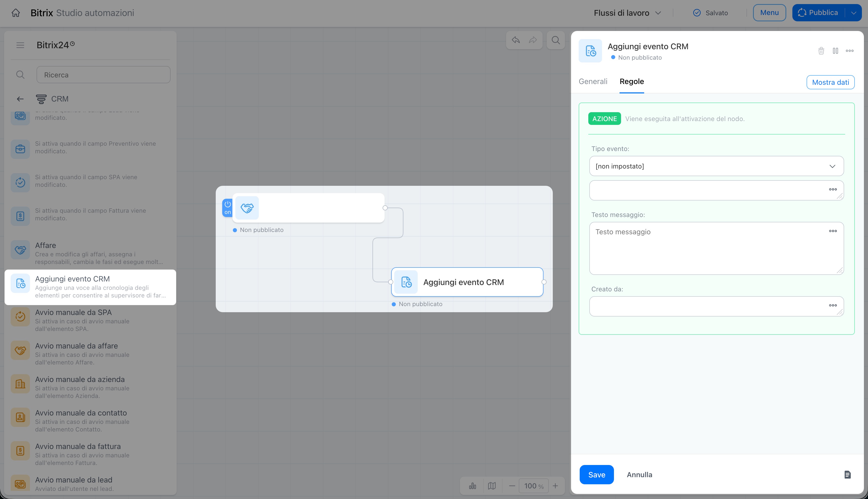Screen dimensions: 868x499
Task: Open the document notes icon near Annulla
Action: click(847, 475)
